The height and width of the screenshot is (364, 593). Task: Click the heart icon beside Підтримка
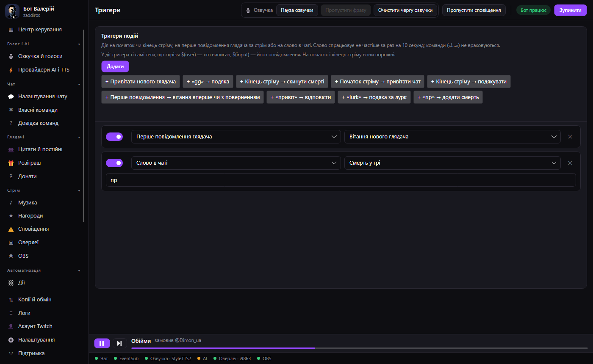[x=11, y=353]
